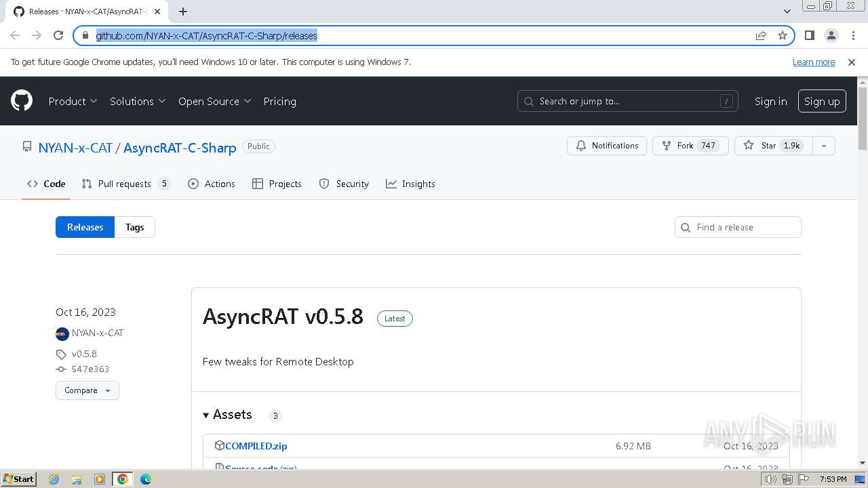The image size is (868, 488).
Task: Click the GitHub logo icon
Action: [22, 101]
